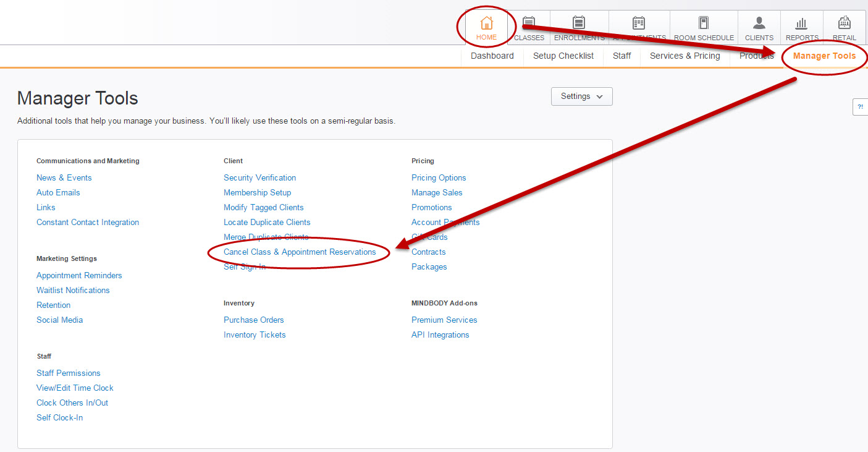Click the Home house icon

(x=486, y=23)
